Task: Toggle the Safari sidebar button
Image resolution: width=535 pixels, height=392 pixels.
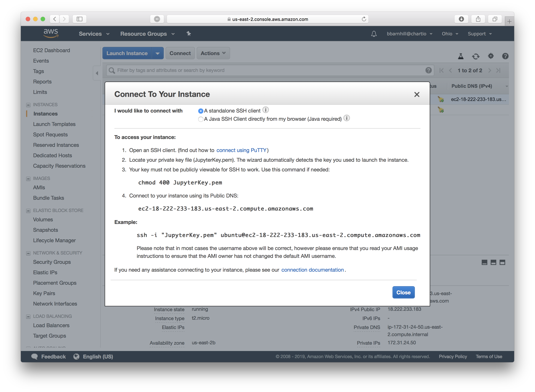Action: (80, 19)
